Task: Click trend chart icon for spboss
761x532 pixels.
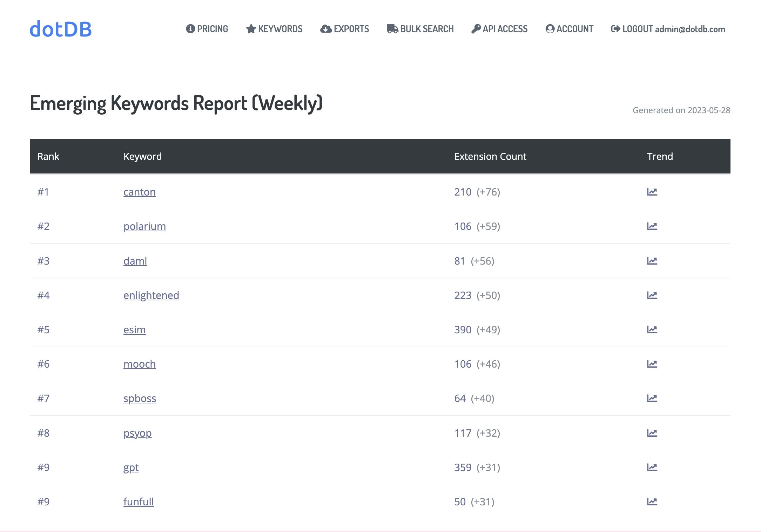Action: click(652, 398)
